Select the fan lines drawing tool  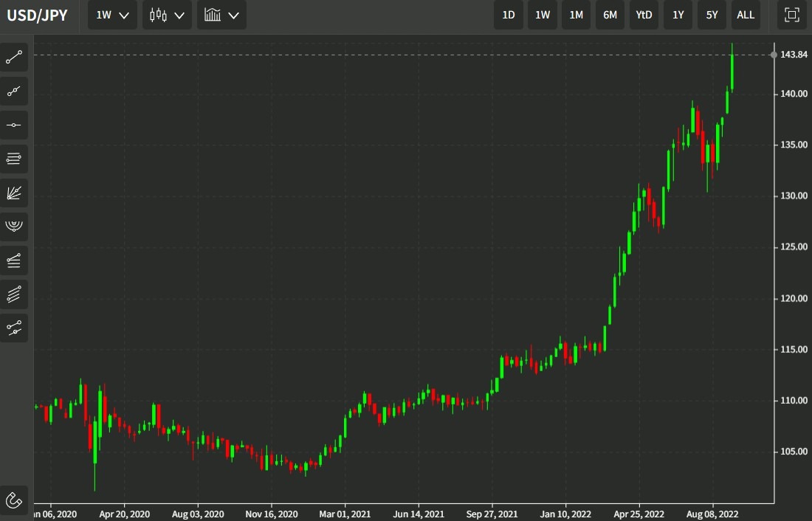pos(14,193)
